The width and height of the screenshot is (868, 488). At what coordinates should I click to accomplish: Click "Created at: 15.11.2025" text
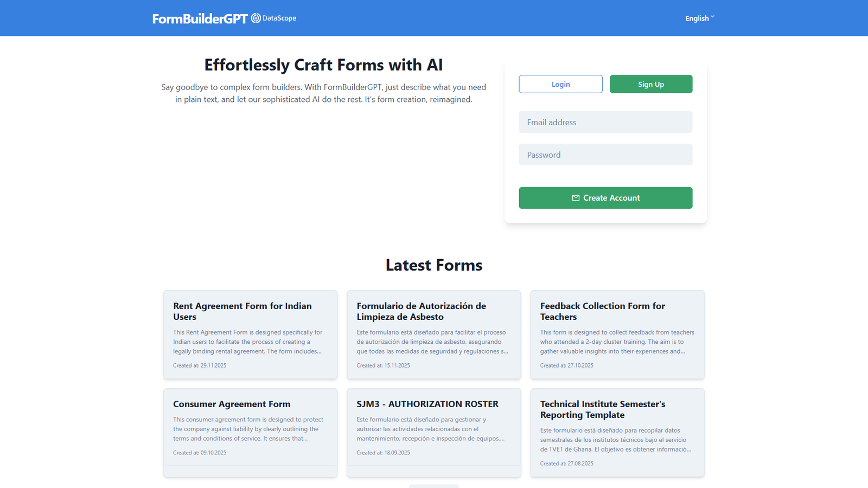pos(383,365)
